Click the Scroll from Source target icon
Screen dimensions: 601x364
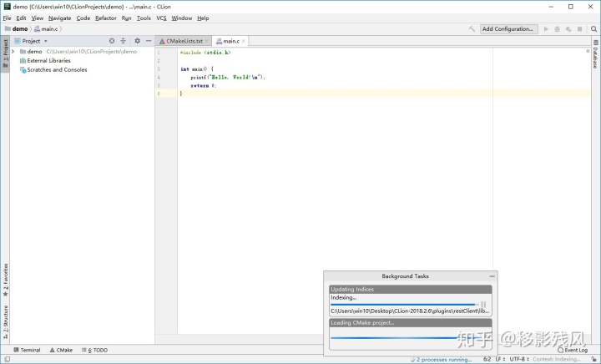click(x=112, y=41)
